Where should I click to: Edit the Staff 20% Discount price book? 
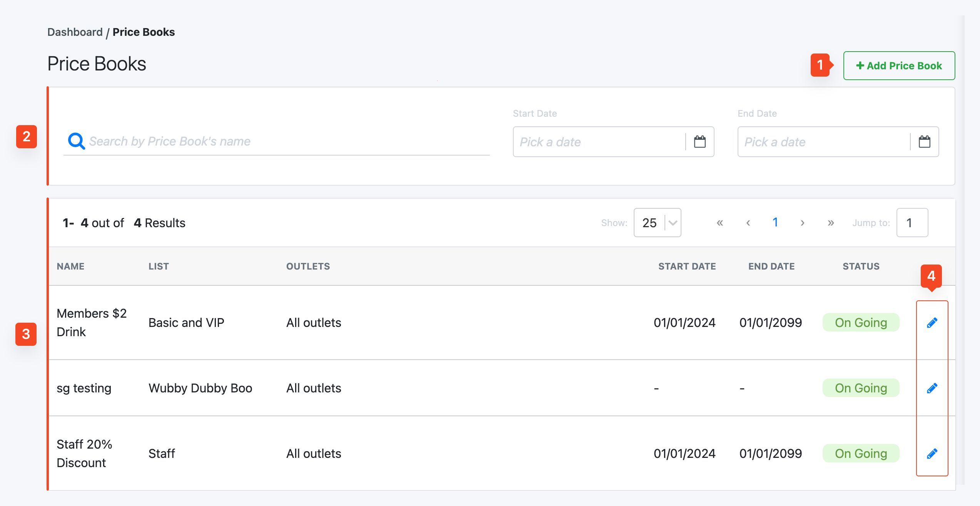[x=932, y=454]
